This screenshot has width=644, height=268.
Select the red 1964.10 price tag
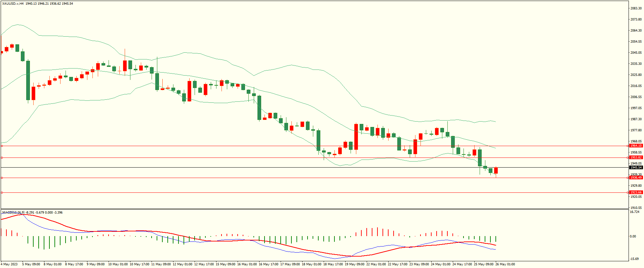[636, 146]
